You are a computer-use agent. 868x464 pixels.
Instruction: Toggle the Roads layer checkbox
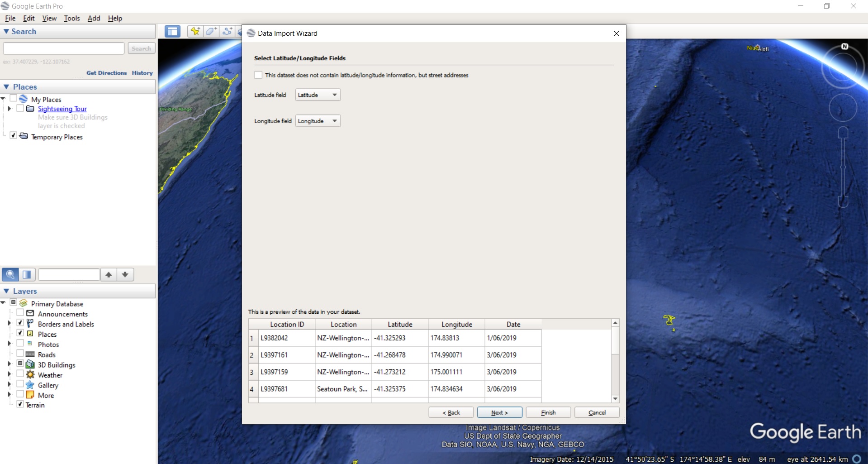20,354
